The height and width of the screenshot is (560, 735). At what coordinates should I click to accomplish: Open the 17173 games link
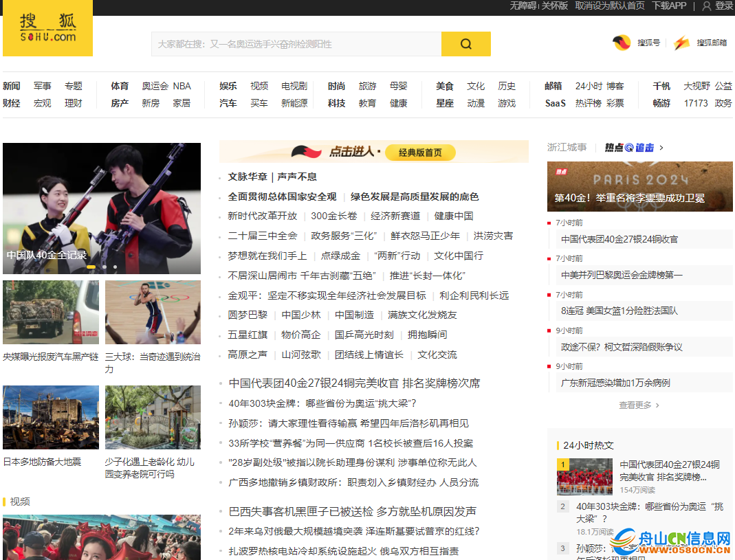(696, 103)
